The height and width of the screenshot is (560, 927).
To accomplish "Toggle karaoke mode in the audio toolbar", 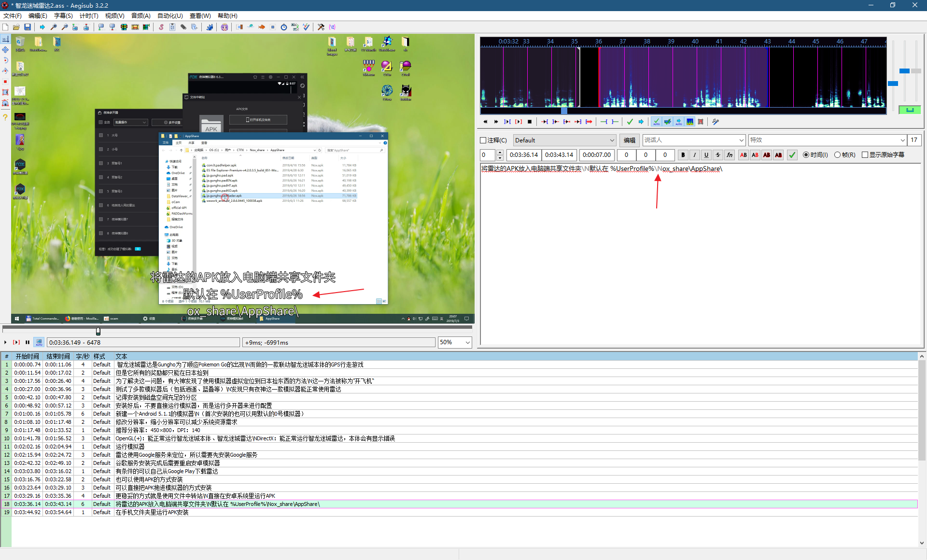I will 716,122.
